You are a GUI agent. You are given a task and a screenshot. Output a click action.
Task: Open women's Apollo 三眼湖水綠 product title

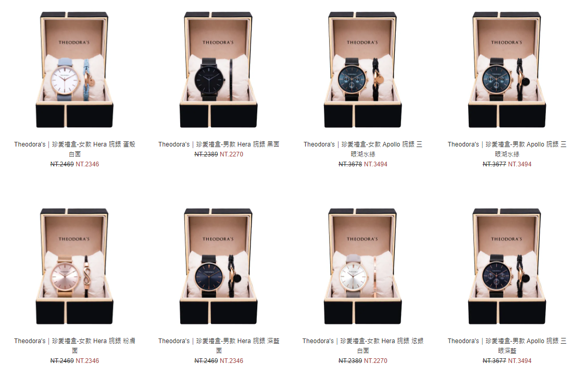[362, 149]
